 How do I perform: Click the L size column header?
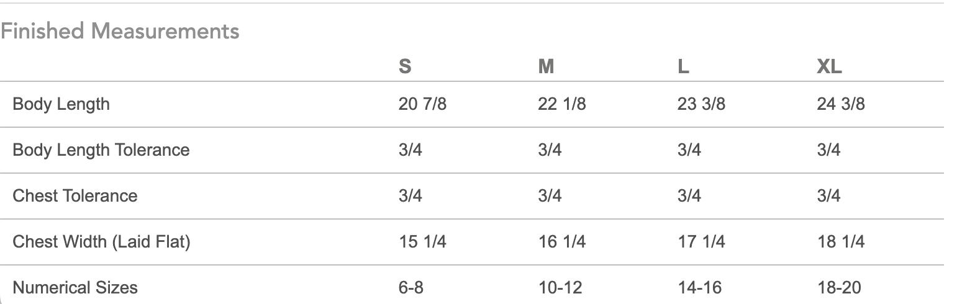pos(683,66)
